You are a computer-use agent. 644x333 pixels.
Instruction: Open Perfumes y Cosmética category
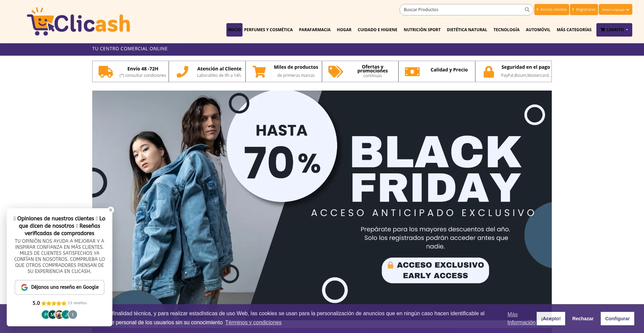pos(268,30)
